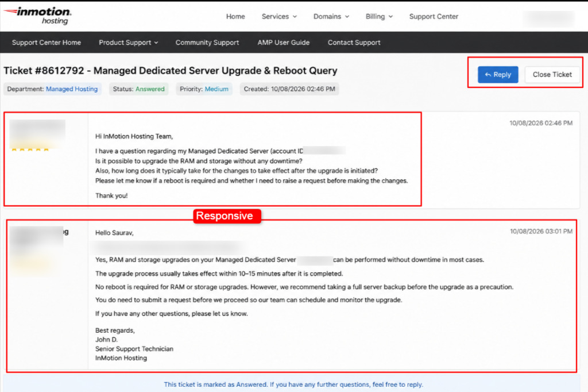The image size is (588, 392).
Task: Click the customer message timestamp 02:46 PM
Action: click(541, 123)
